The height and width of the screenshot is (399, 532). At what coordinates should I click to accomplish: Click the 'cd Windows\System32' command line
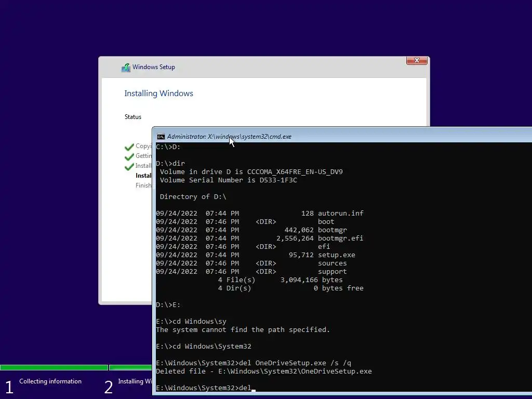204,347
